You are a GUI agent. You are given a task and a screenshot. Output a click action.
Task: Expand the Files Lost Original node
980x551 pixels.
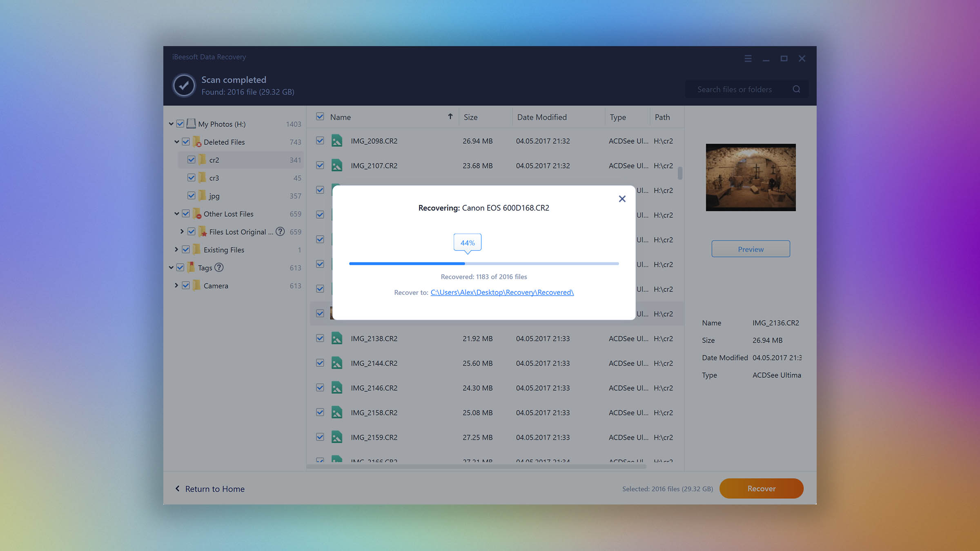(x=182, y=231)
